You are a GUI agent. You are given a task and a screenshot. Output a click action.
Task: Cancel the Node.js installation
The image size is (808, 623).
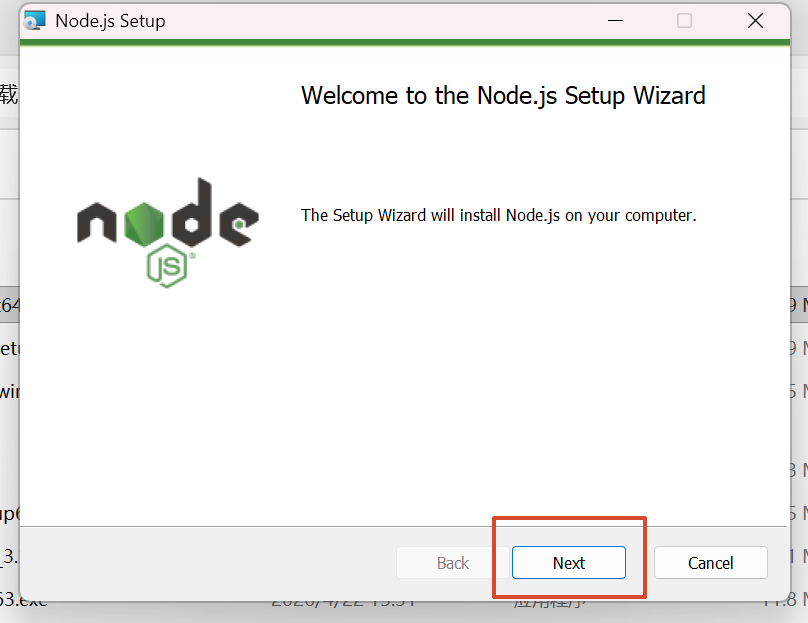click(711, 563)
